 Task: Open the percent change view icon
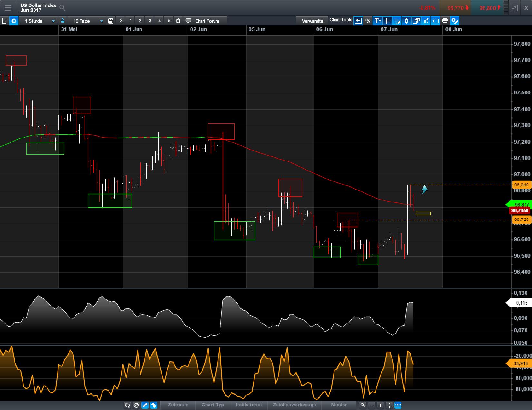368,21
